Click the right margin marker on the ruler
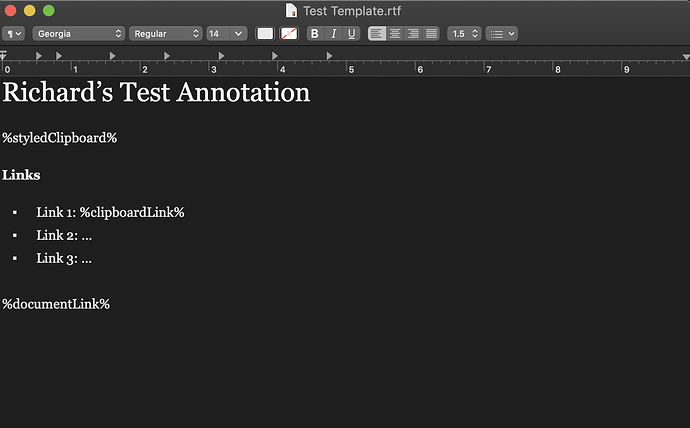The image size is (690, 428). click(686, 57)
